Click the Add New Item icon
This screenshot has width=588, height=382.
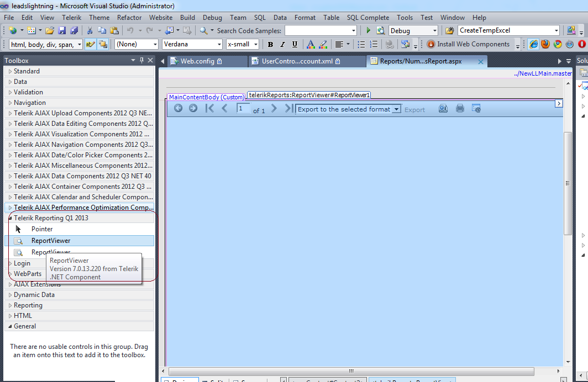pos(32,31)
